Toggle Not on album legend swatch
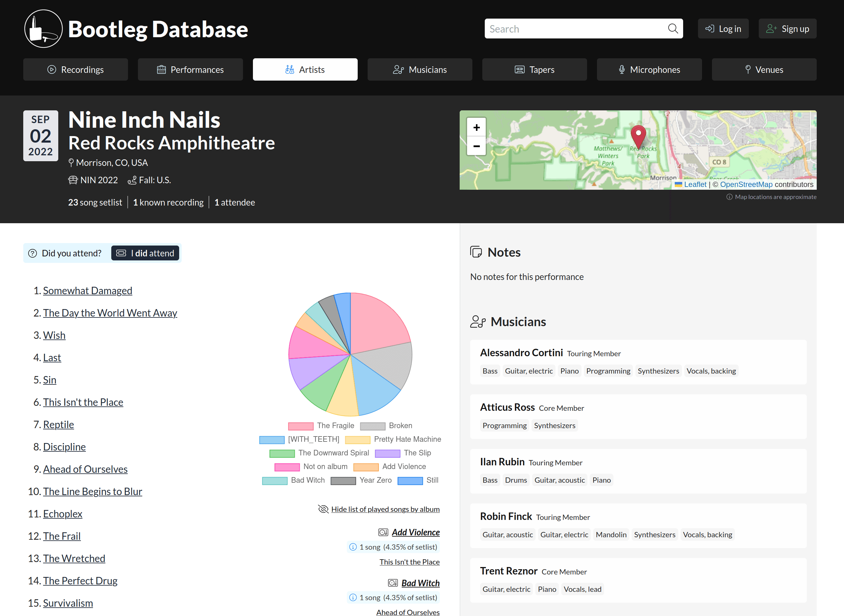Viewport: 844px width, 616px height. click(287, 467)
